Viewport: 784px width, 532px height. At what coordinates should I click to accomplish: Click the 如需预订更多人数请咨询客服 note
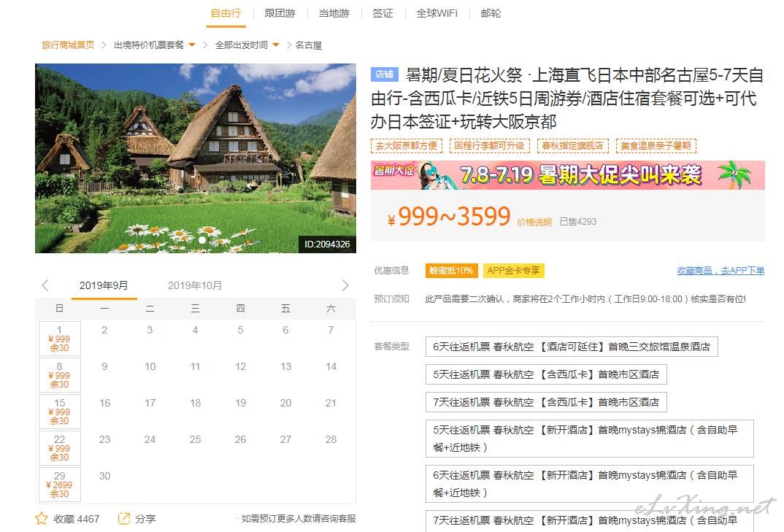[x=299, y=519]
